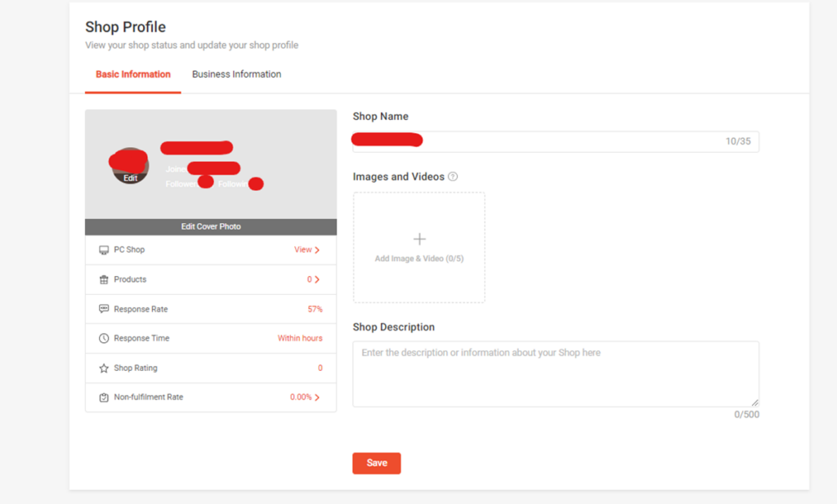
Task: Click the PC Shop monitor icon
Action: pos(105,249)
